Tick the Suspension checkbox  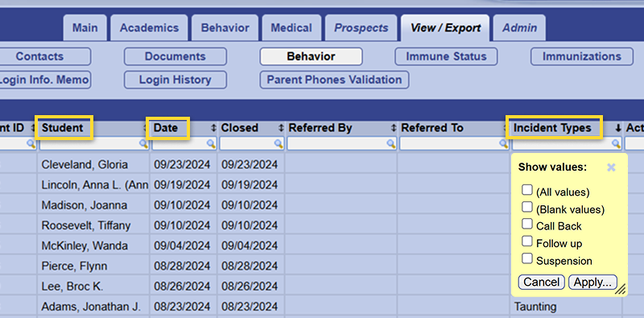(527, 259)
